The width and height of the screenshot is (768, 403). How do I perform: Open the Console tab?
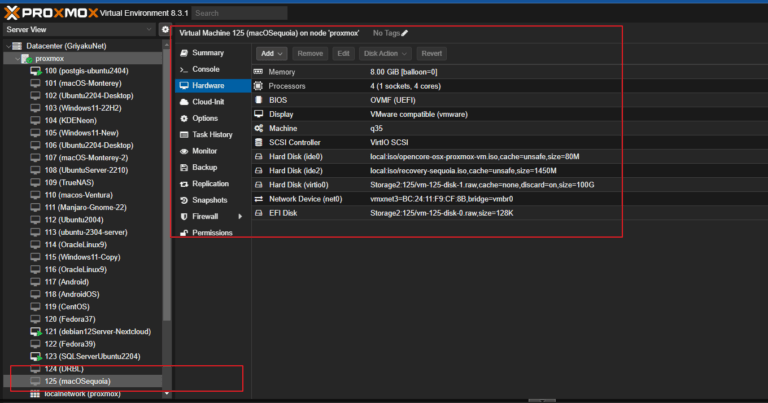click(x=205, y=69)
